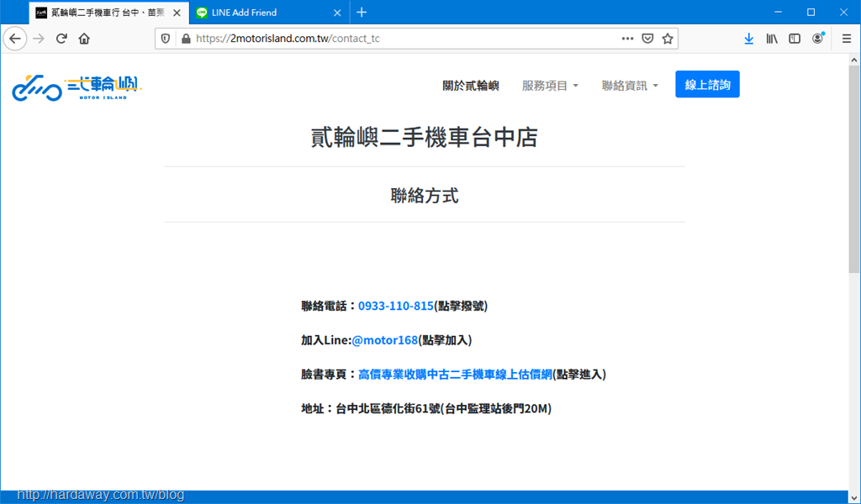Minimize the Firefox window
This screenshot has width=861, height=504.
coord(778,12)
